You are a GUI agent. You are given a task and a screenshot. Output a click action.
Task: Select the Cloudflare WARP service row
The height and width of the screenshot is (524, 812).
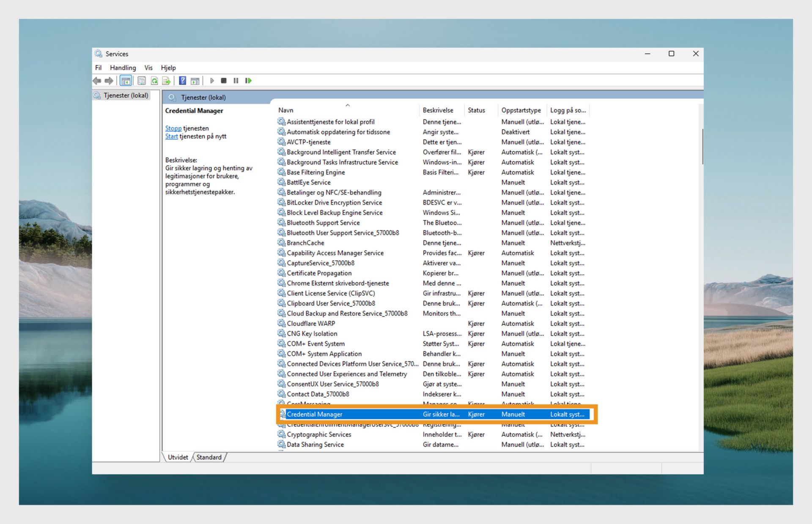[x=311, y=324]
